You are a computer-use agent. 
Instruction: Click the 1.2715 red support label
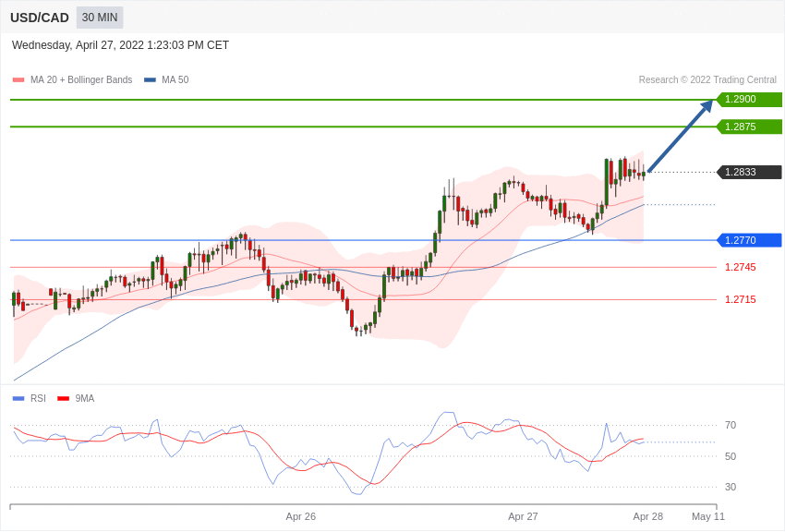click(x=741, y=300)
